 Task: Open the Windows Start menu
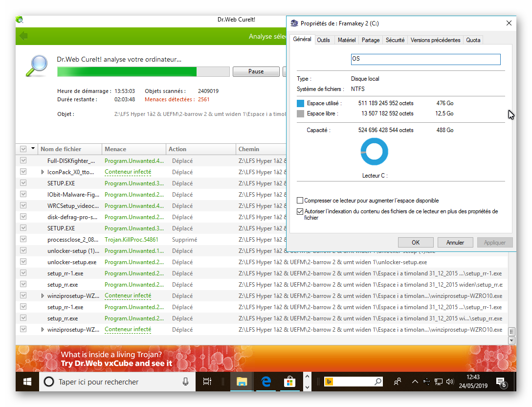click(27, 382)
